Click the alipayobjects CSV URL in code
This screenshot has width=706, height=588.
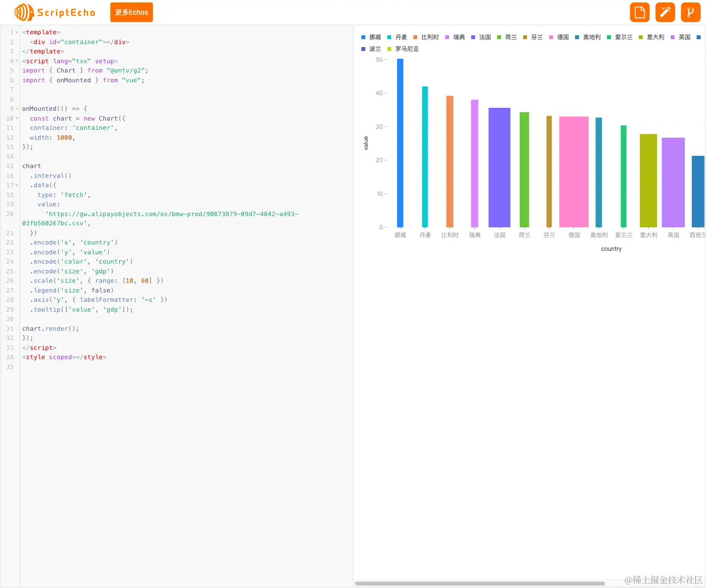click(160, 219)
